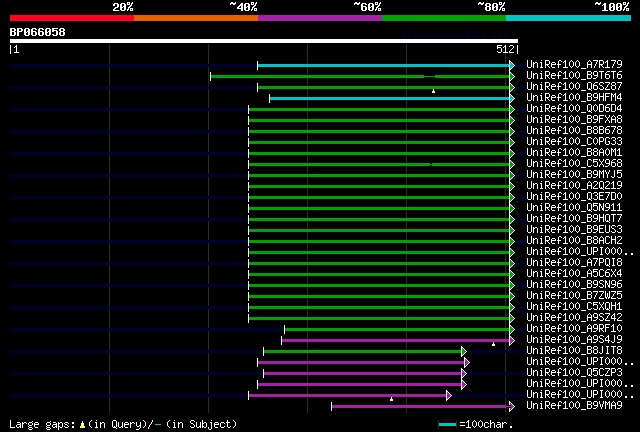Select the UniRef100_A9RF10 label
The image size is (640, 432).
(x=574, y=329)
